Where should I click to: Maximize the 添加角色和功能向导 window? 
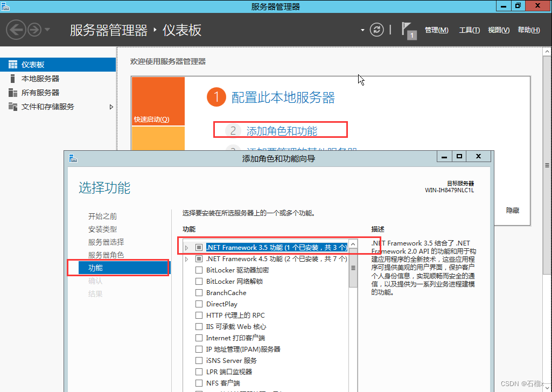[x=459, y=156]
